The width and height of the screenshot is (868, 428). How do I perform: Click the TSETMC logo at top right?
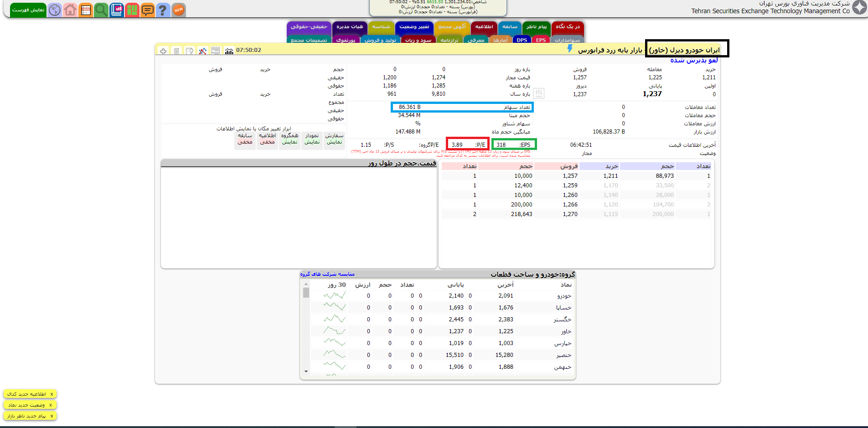pyautogui.click(x=859, y=8)
